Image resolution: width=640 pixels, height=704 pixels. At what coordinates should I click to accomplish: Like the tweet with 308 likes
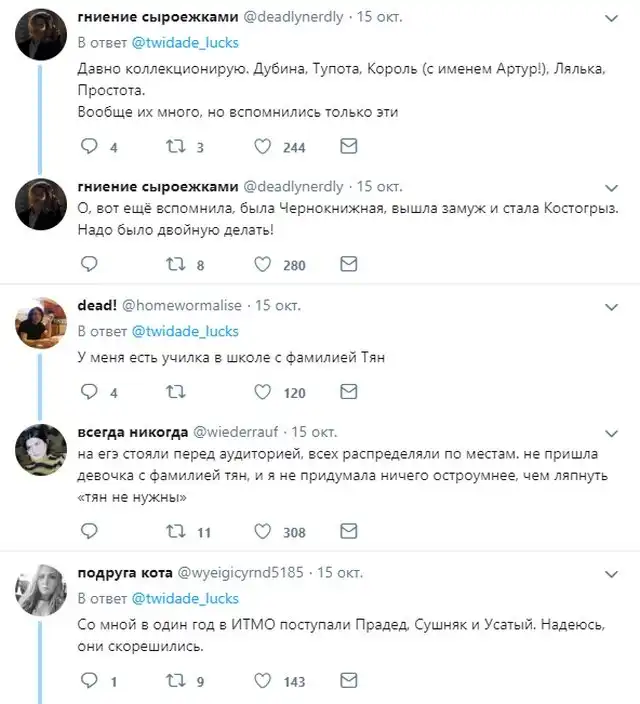[x=263, y=532]
